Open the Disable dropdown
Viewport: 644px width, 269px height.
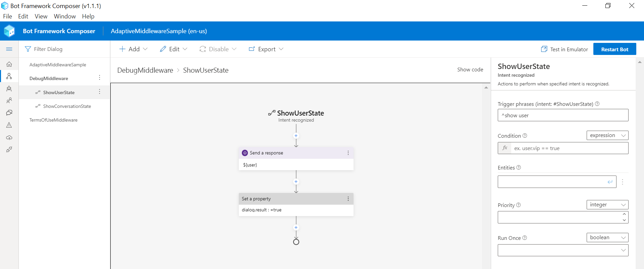click(x=218, y=49)
